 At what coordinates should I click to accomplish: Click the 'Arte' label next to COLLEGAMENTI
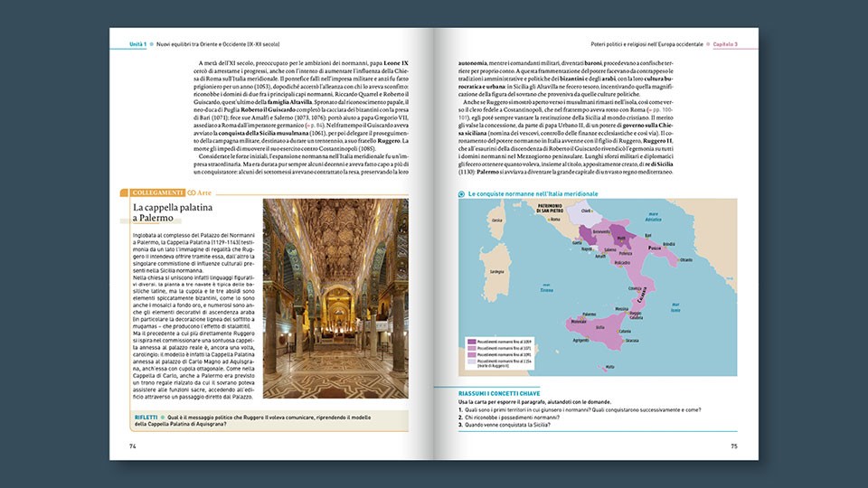(x=204, y=192)
